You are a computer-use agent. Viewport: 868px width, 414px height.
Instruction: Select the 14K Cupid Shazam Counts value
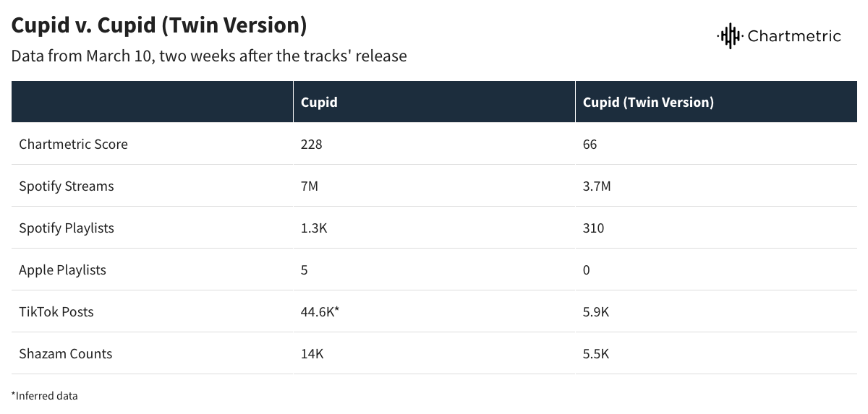pos(311,353)
